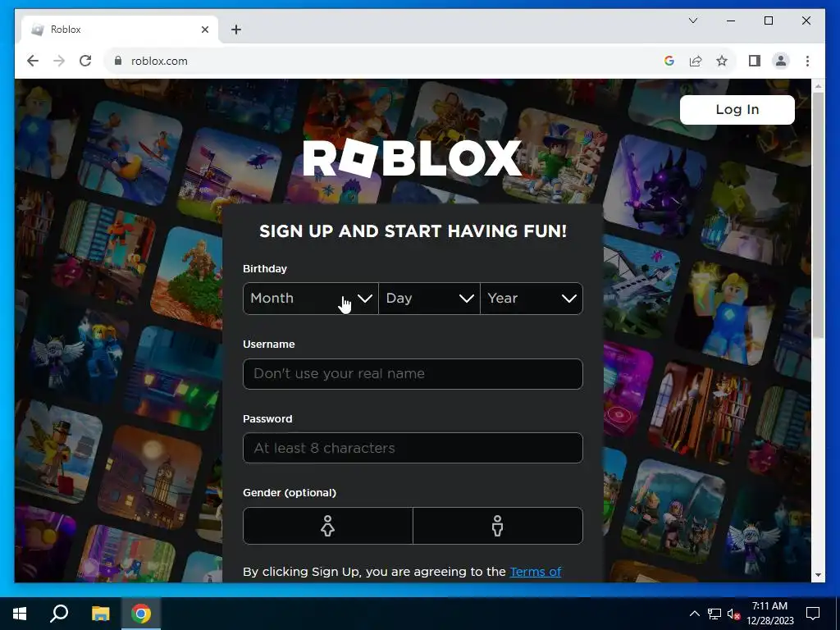
Task: Open the browser side panel
Action: (x=755, y=61)
